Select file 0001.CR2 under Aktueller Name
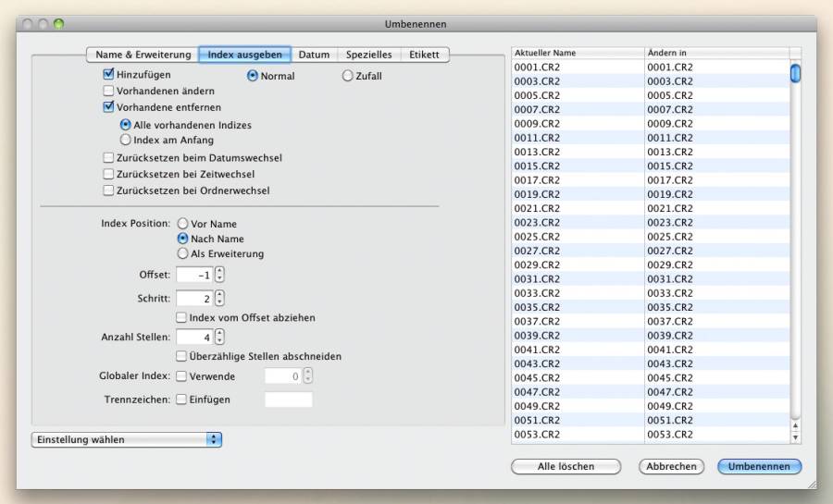Screen dimensions: 833x504 tap(537, 67)
